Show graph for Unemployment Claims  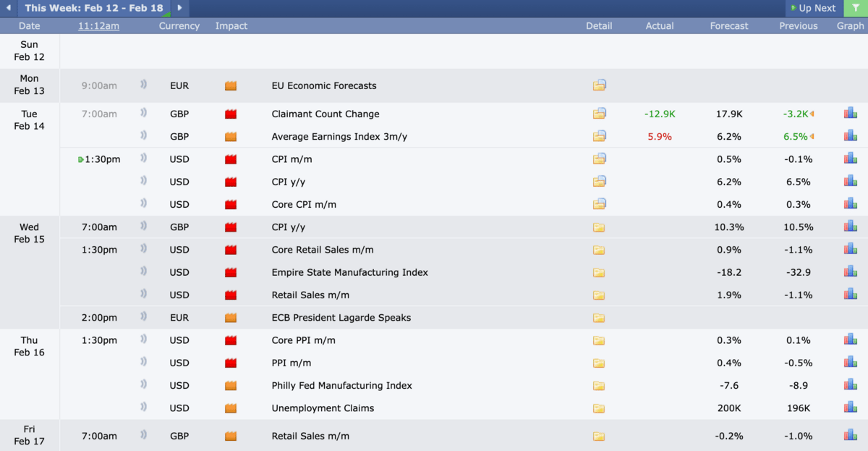click(851, 408)
